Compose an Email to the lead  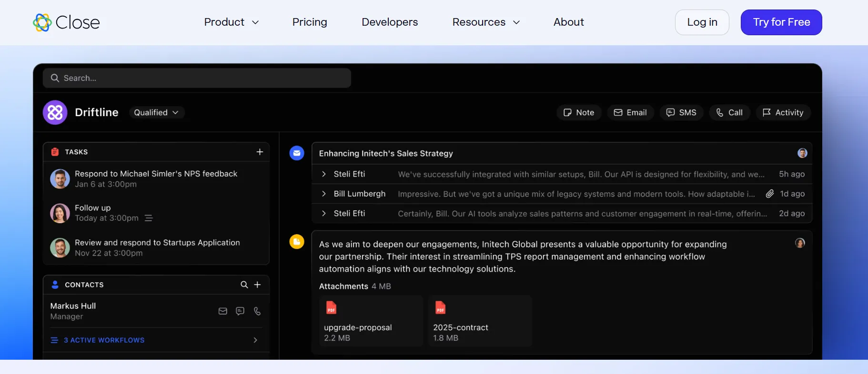(630, 112)
